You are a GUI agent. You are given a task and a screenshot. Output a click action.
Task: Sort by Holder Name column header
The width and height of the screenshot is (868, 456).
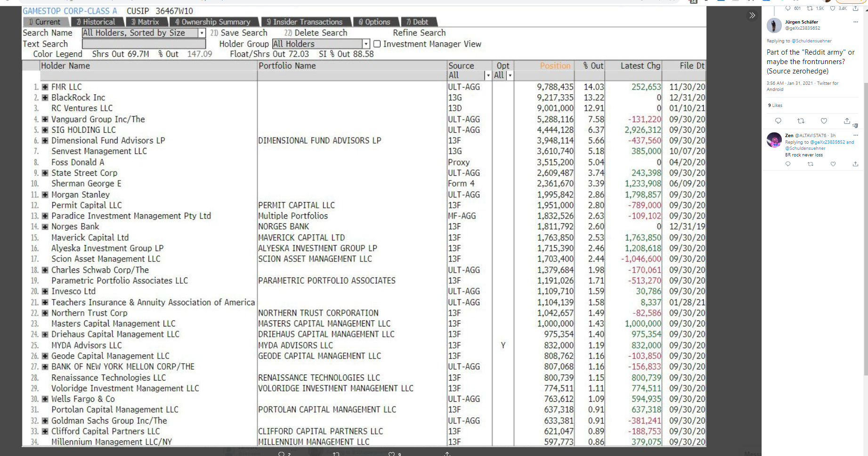[x=65, y=66]
